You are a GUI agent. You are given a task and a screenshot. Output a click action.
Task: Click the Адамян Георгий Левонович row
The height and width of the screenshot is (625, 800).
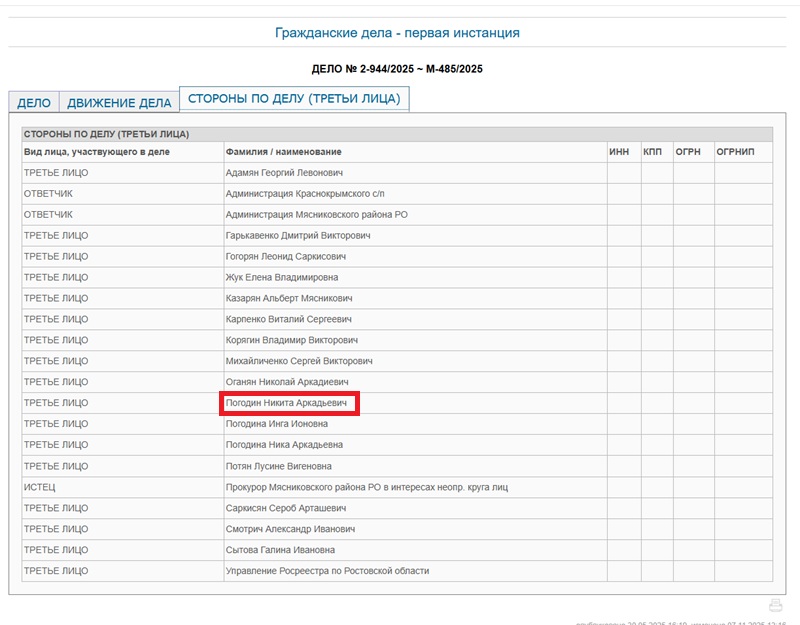[x=285, y=173]
